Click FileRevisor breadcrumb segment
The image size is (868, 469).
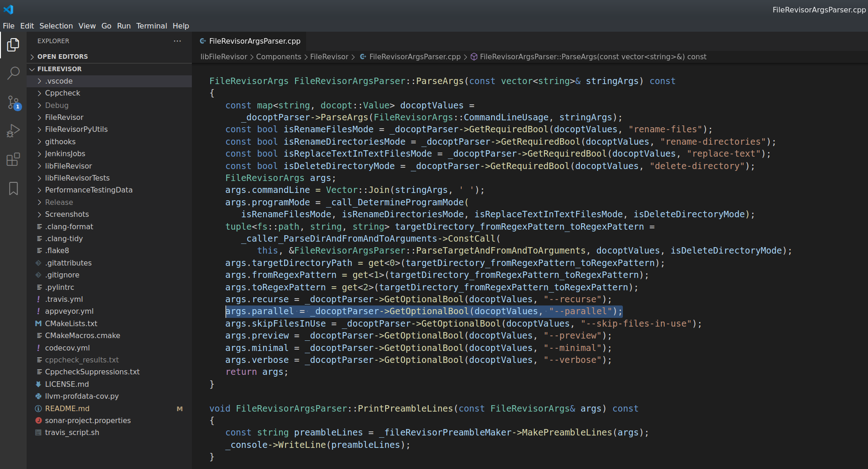click(329, 57)
